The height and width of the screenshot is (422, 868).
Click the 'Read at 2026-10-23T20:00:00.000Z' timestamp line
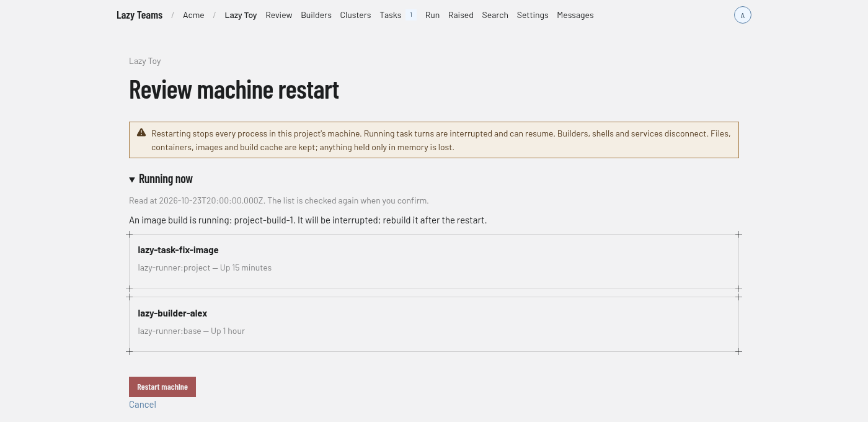279,200
